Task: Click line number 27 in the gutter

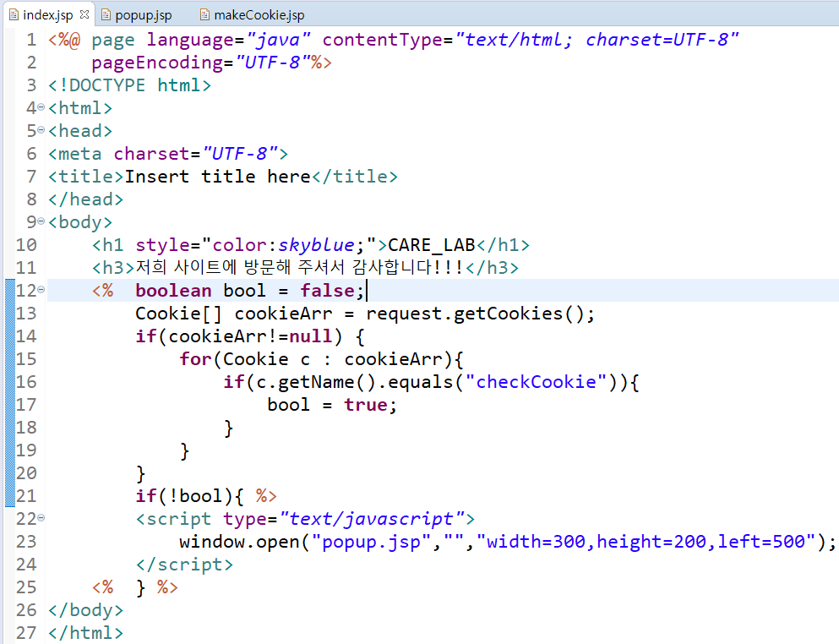Action: [x=26, y=633]
